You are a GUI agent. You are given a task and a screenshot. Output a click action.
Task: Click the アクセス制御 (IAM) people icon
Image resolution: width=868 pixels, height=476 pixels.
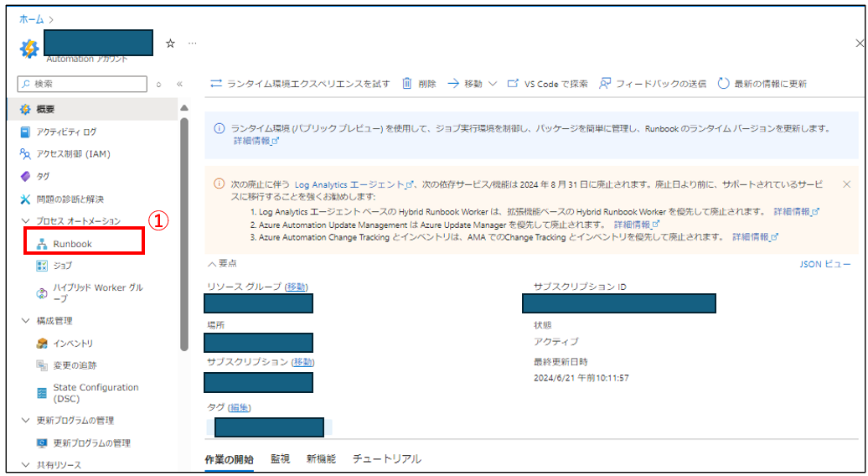coord(25,154)
